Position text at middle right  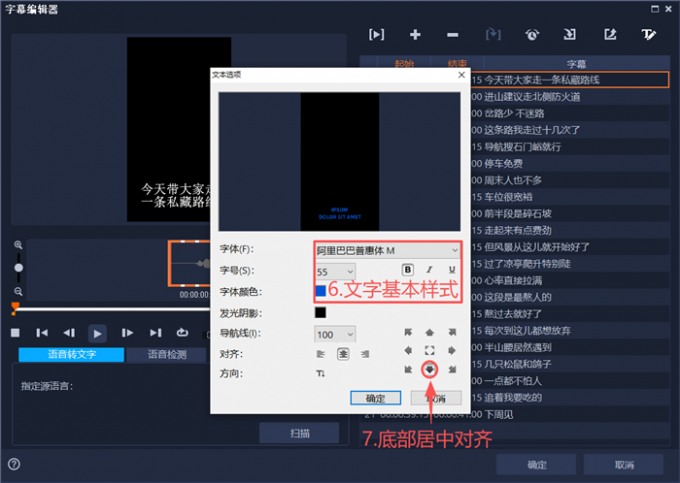pos(452,350)
